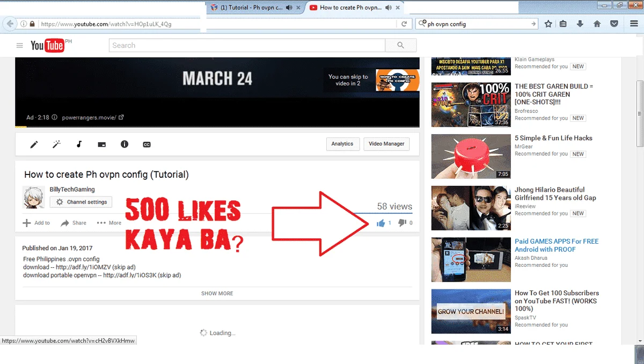Open Paid GAMES APPS For FREE video title
The image size is (644, 364).
(x=557, y=245)
